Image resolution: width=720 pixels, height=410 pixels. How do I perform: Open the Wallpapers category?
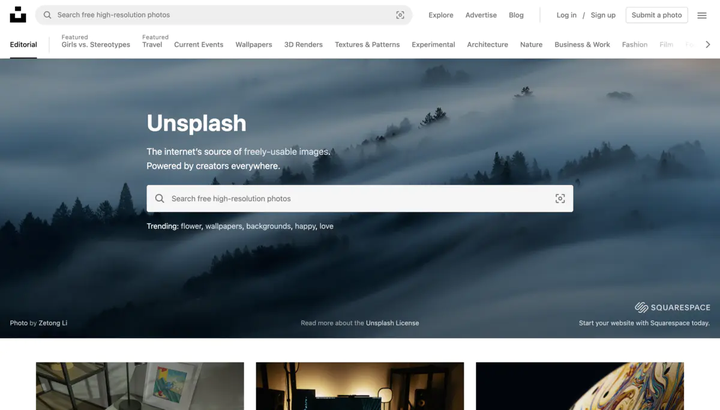point(253,45)
